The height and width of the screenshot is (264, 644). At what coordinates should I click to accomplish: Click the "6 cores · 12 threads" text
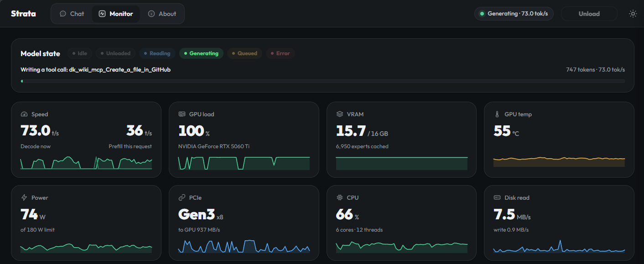[x=359, y=230]
